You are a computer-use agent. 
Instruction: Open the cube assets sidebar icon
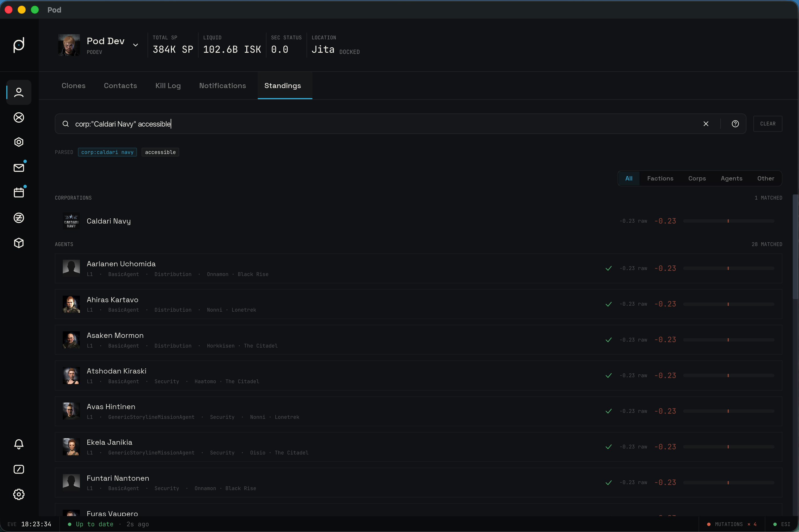tap(19, 243)
